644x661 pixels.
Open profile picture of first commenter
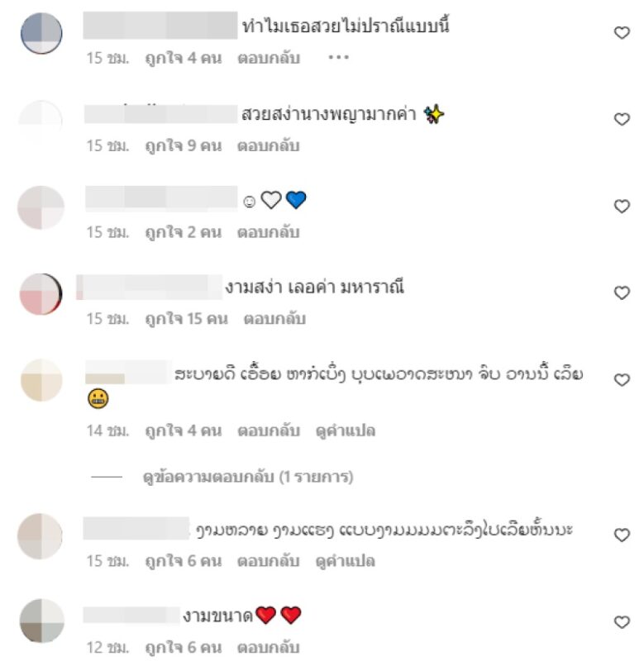click(x=41, y=33)
